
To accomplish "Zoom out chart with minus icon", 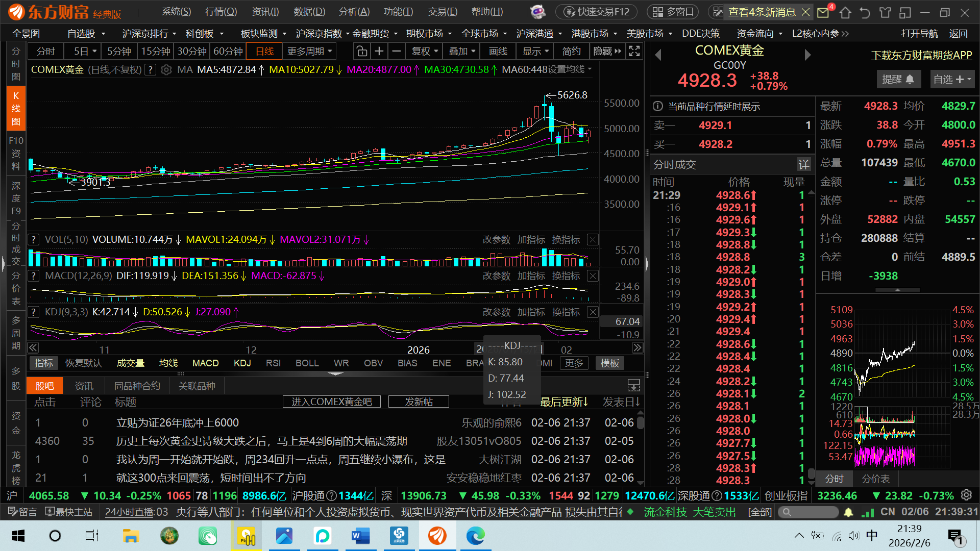I will coord(396,52).
